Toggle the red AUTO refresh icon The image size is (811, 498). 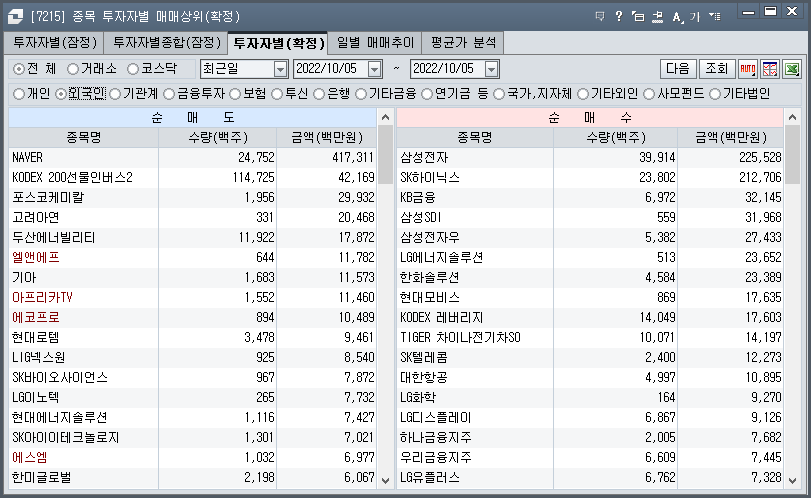point(747,69)
